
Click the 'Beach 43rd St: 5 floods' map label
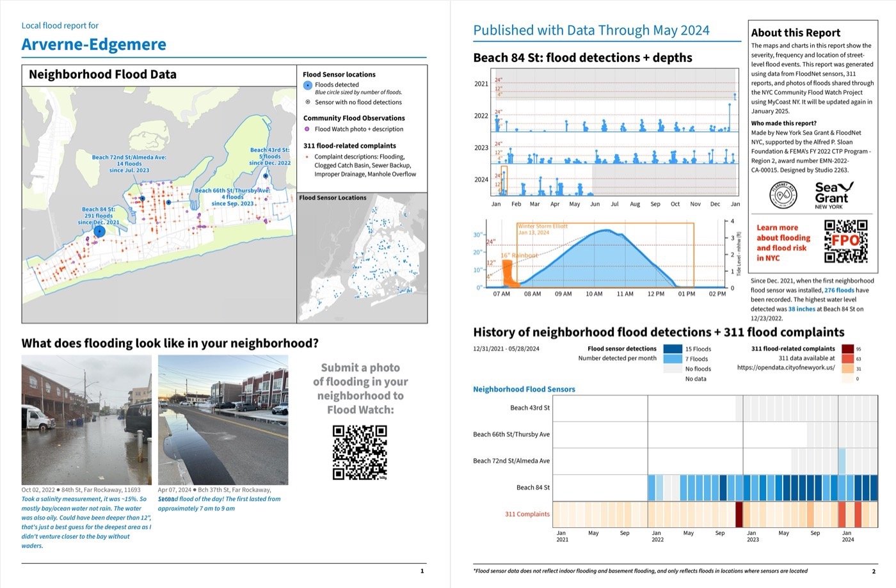coord(269,156)
